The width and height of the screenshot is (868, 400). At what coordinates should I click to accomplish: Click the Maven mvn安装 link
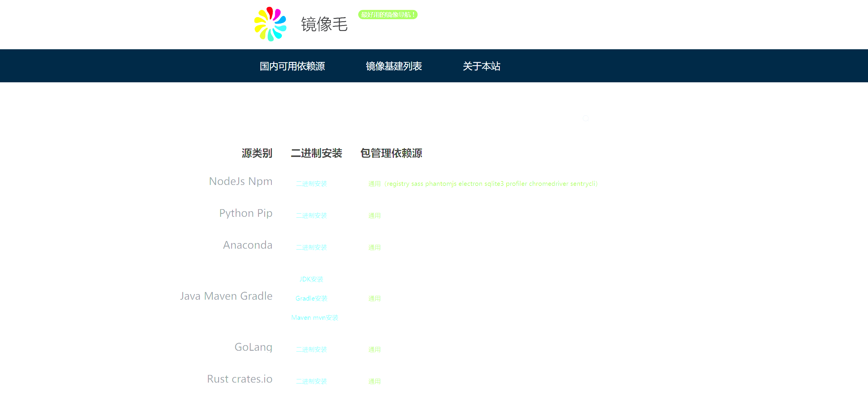pyautogui.click(x=314, y=318)
